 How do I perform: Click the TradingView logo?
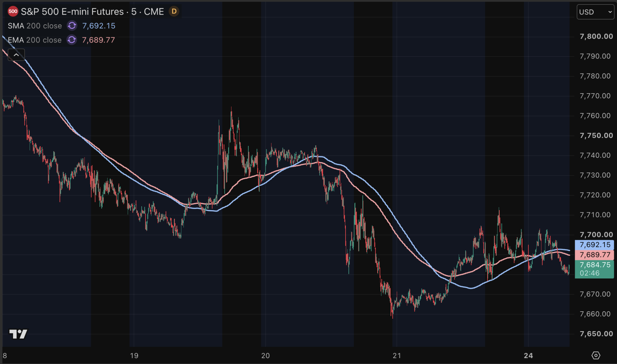tap(18, 334)
